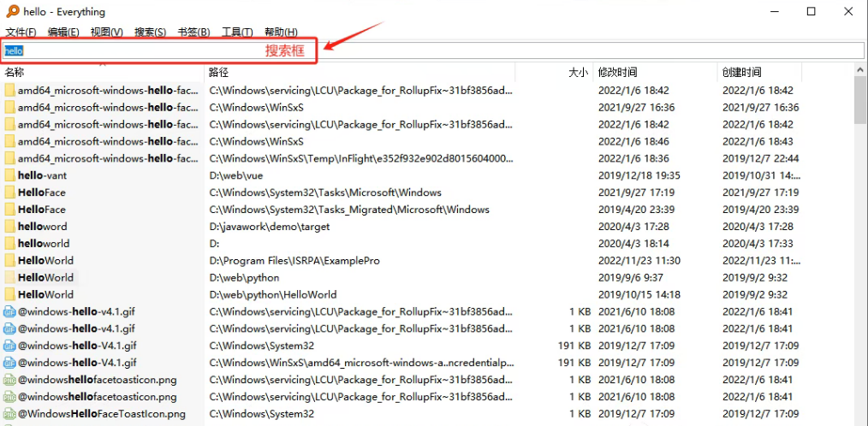Focus the search box containing hello
The width and height of the screenshot is (868, 426).
click(432, 50)
